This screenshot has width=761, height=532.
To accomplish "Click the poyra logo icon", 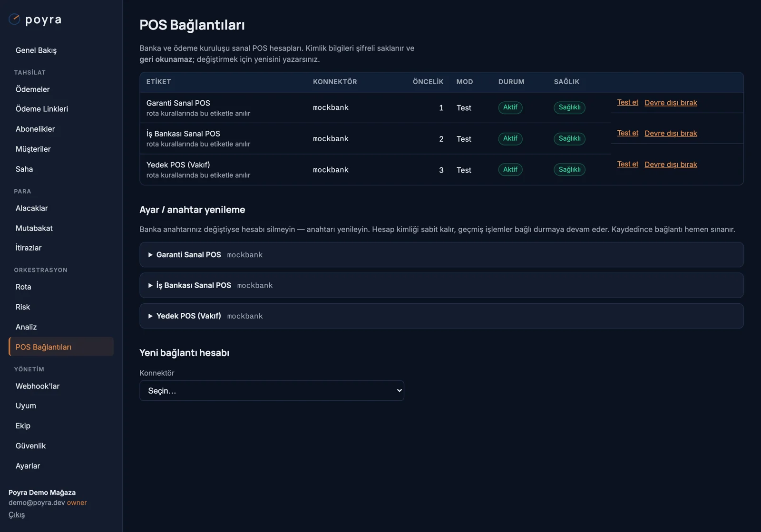I will pos(14,19).
